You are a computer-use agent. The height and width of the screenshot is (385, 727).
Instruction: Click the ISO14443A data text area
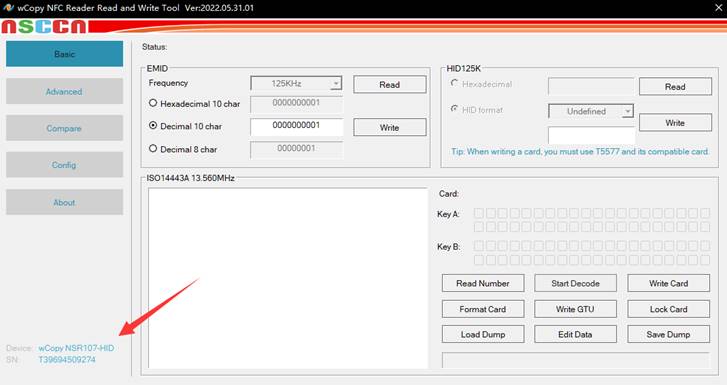click(288, 278)
